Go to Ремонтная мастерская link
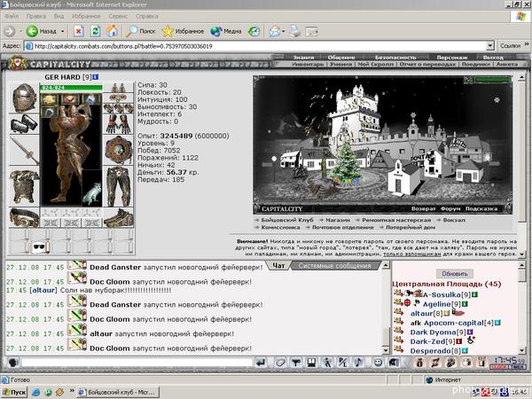The width and height of the screenshot is (532, 399). (x=396, y=220)
